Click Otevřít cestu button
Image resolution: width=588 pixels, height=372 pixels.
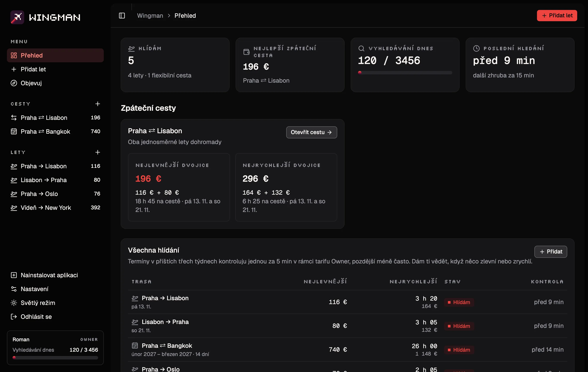[x=312, y=132]
